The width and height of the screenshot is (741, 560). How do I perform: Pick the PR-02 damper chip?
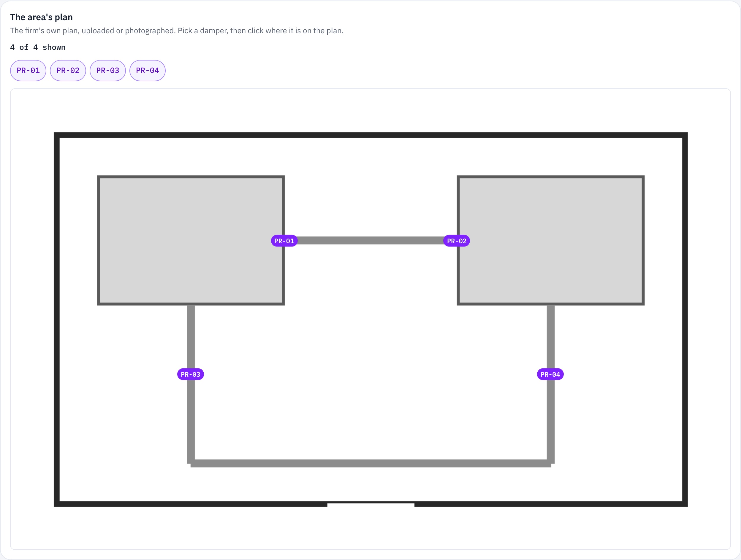68,71
